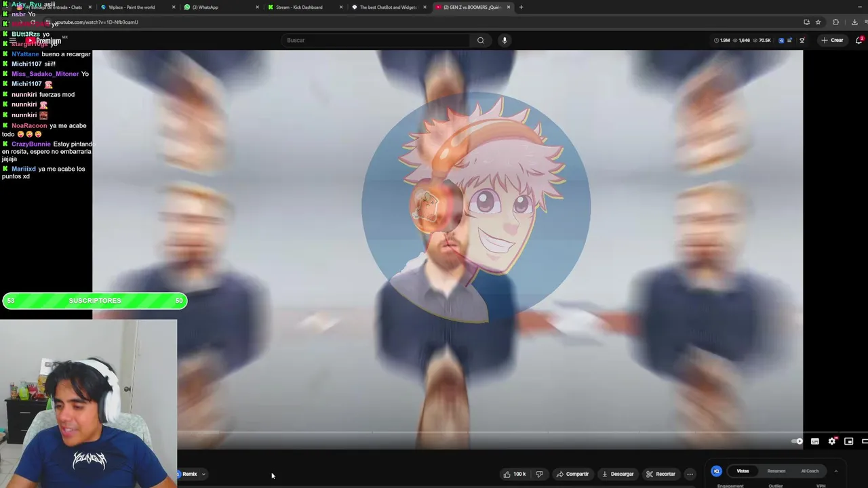Viewport: 868px width, 488px height.
Task: Collapse the vidIQ panel chevron
Action: pyautogui.click(x=835, y=471)
